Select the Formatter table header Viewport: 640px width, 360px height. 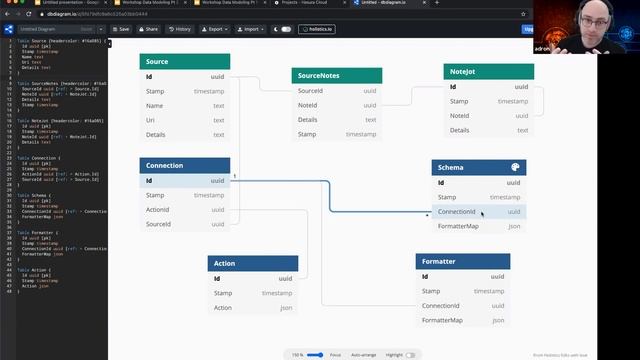(463, 261)
